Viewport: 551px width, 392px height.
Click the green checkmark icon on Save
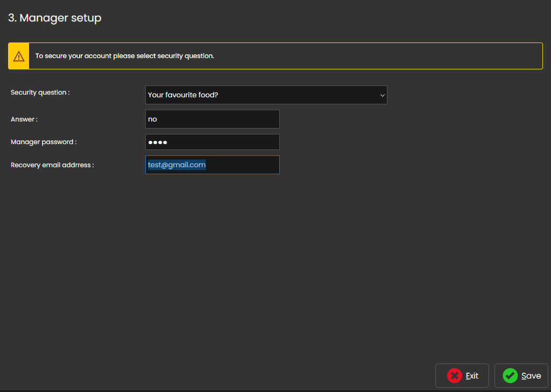(510, 376)
